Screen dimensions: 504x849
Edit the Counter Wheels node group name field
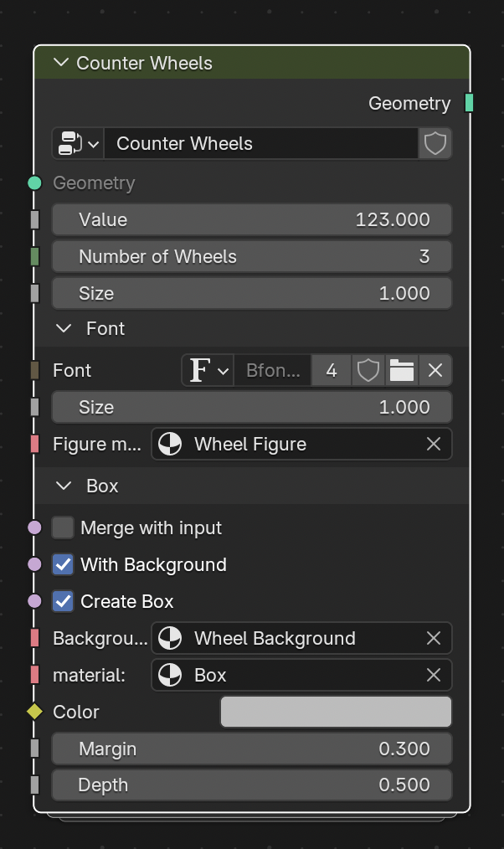(261, 143)
